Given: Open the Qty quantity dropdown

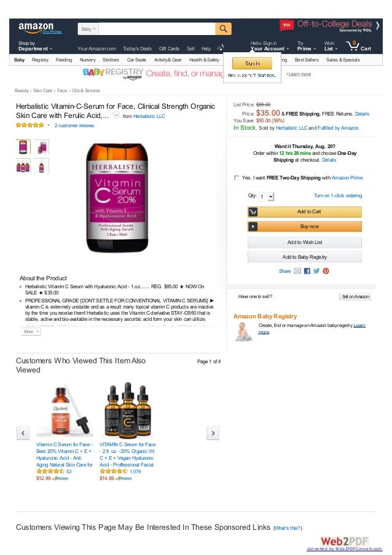Looking at the screenshot, I should point(267,197).
